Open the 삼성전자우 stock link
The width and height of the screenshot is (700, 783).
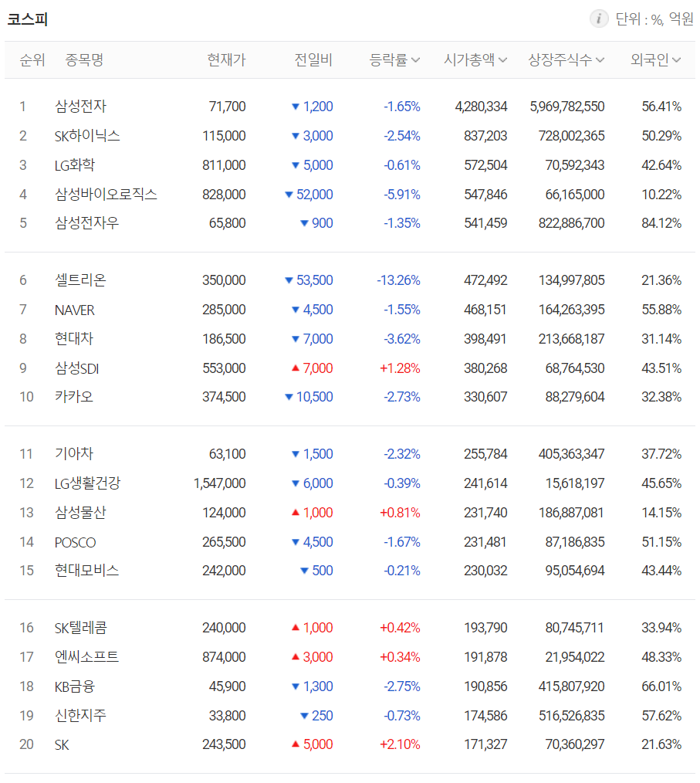pos(86,223)
